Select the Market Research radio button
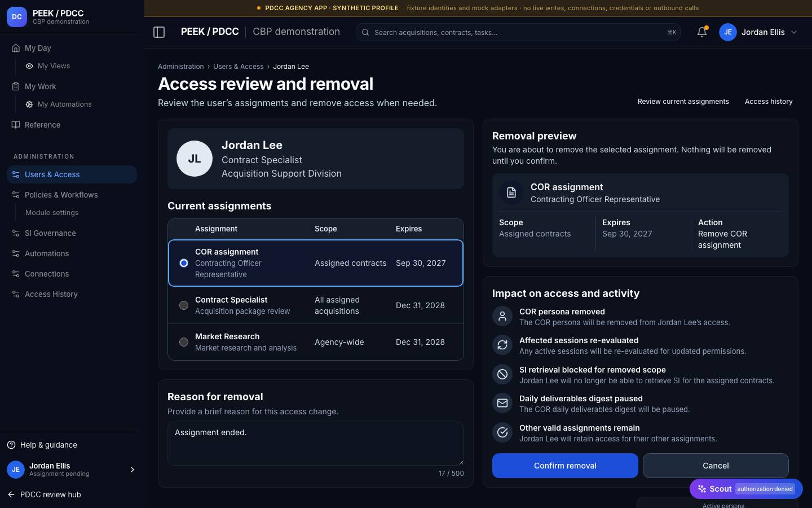 coord(184,342)
